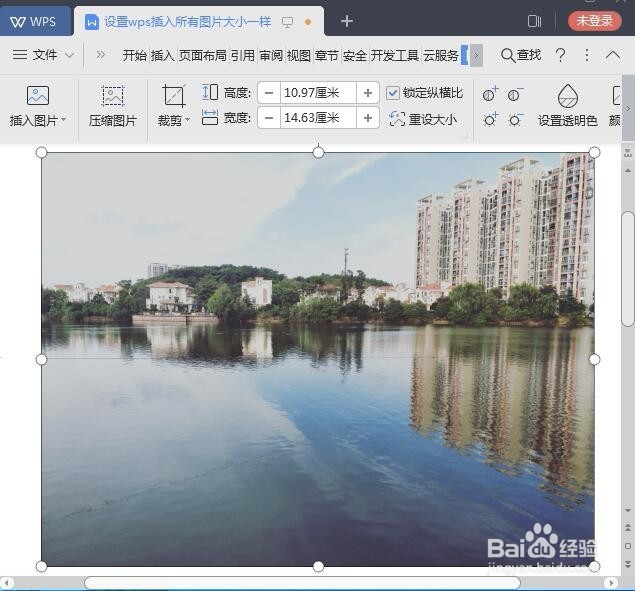Decrease the height value with minus
Image resolution: width=635 pixels, height=591 pixels.
click(x=269, y=93)
